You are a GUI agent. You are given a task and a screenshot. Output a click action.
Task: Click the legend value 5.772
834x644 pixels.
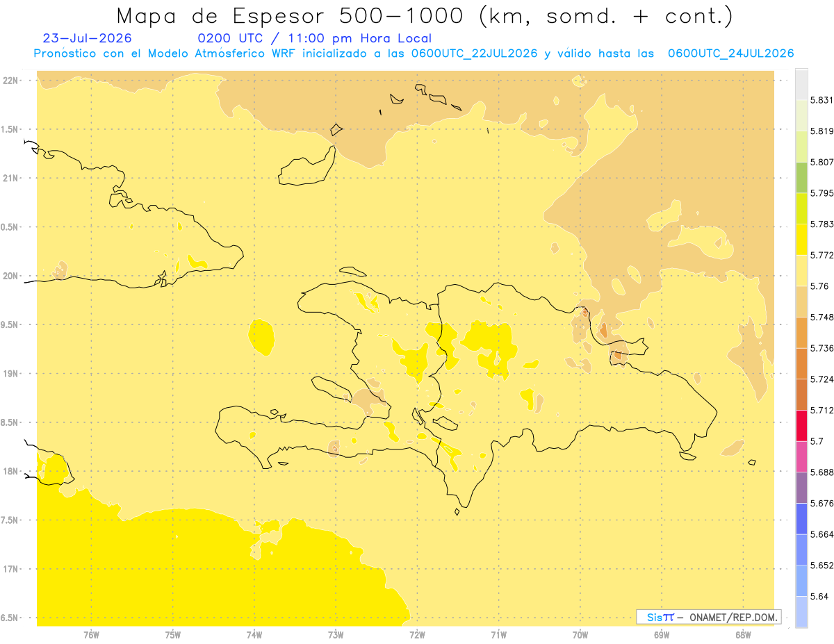(x=821, y=256)
